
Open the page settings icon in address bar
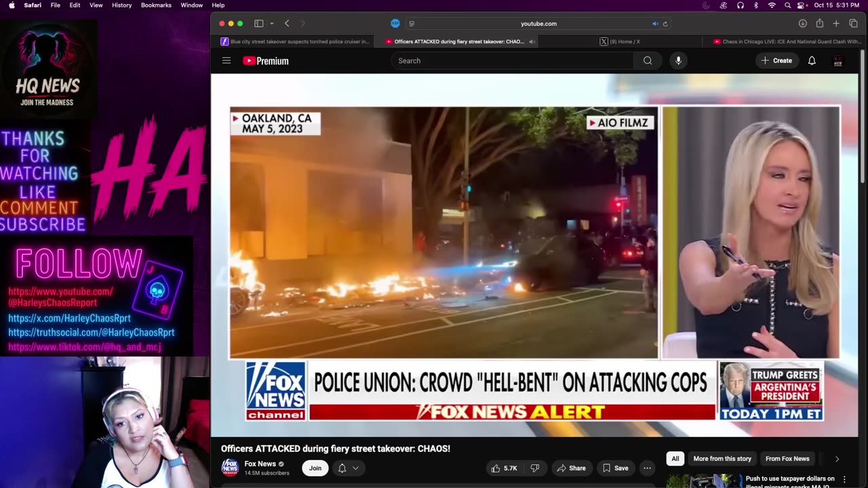point(412,24)
